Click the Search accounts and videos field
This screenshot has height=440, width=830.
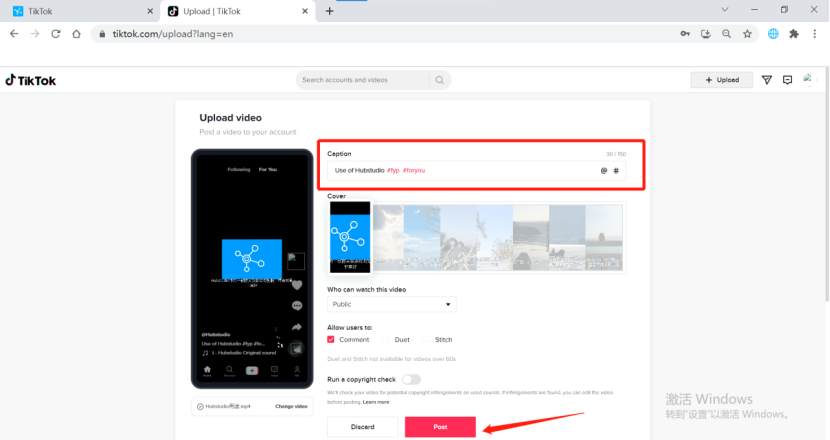[363, 80]
